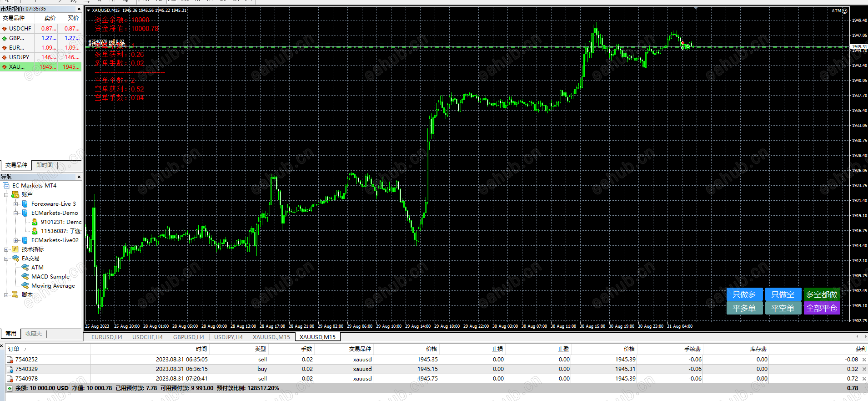The height and width of the screenshot is (401, 868).
Task: Close order 7540329 with its row X
Action: 864,369
